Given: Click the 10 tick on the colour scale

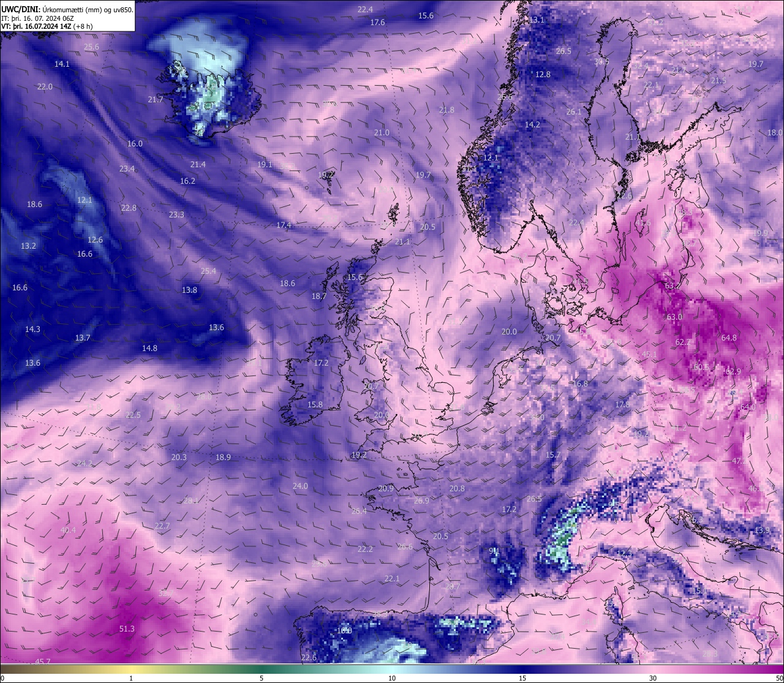Looking at the screenshot, I should [392, 678].
